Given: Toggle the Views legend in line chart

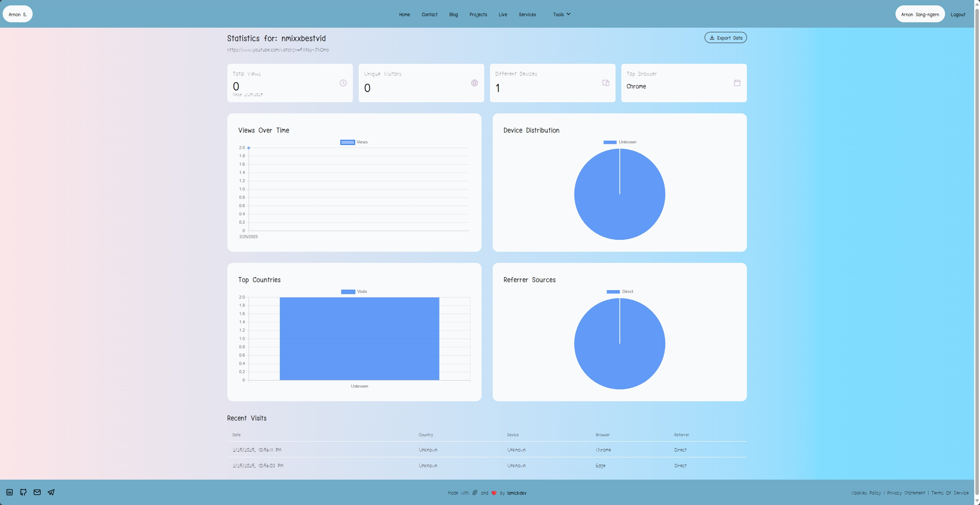Looking at the screenshot, I should tap(354, 142).
